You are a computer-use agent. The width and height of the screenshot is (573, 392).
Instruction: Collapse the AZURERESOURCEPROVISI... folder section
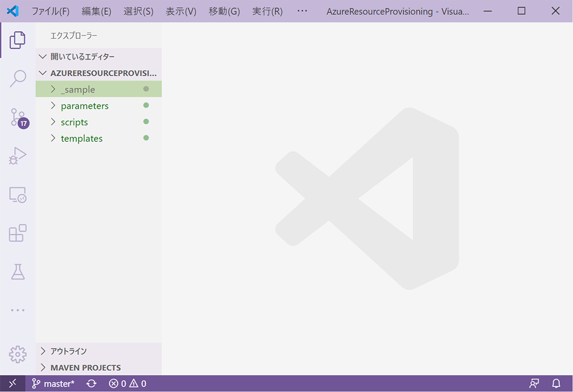99,73
